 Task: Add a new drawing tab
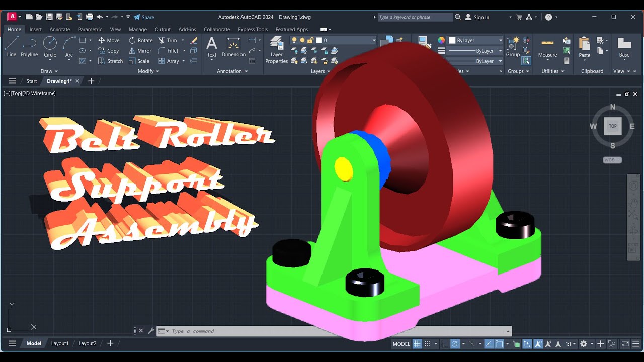pyautogui.click(x=91, y=81)
